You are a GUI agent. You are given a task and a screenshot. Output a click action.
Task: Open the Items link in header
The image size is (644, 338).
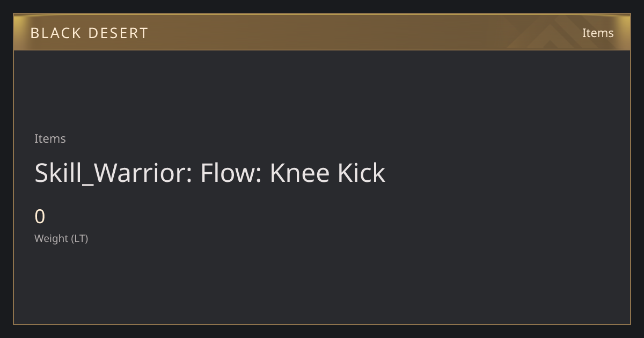598,33
